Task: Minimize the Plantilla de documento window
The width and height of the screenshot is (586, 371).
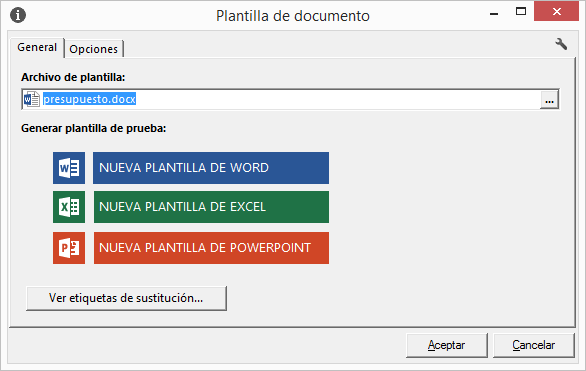Action: pos(494,12)
